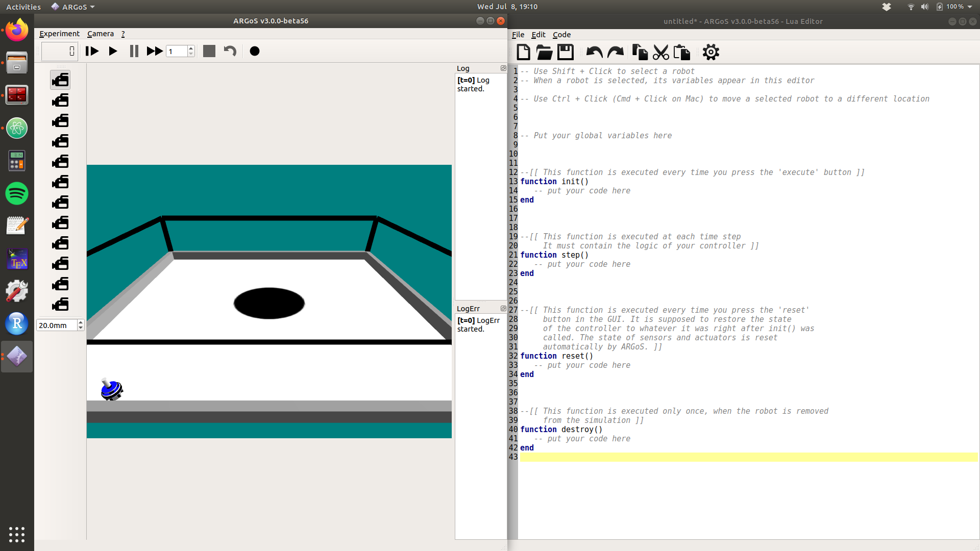Open the clock and calendar panel

coord(507,7)
